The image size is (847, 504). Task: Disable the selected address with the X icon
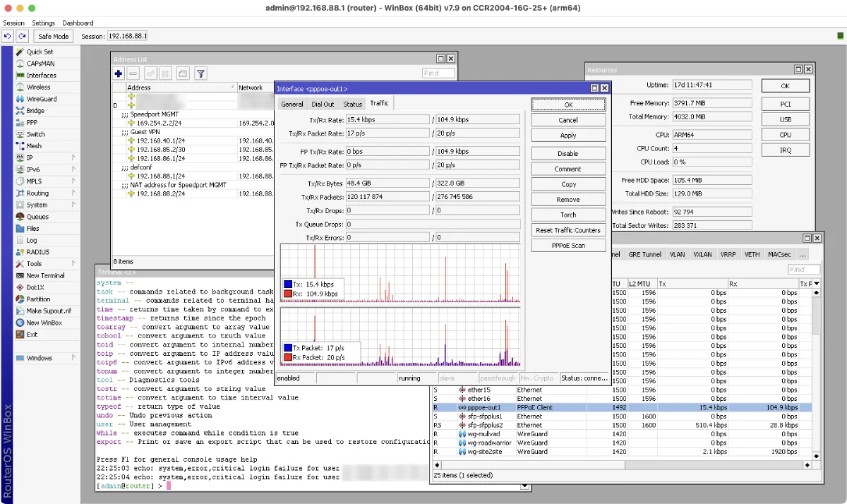point(164,73)
